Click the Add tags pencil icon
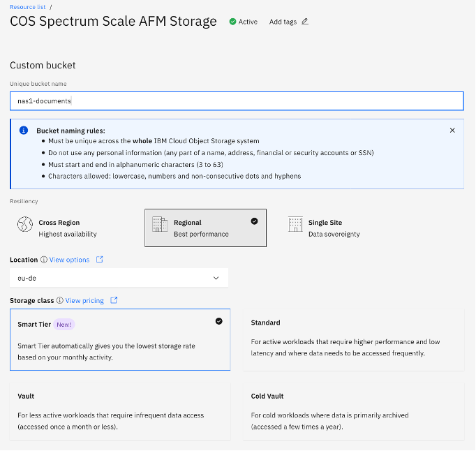Viewport: 476px width, 451px height. coord(305,22)
